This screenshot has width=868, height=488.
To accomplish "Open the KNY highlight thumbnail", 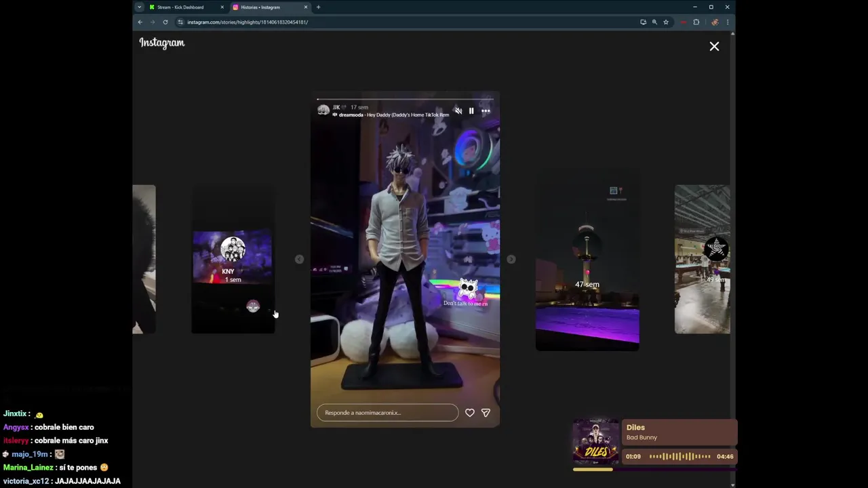I will click(233, 258).
